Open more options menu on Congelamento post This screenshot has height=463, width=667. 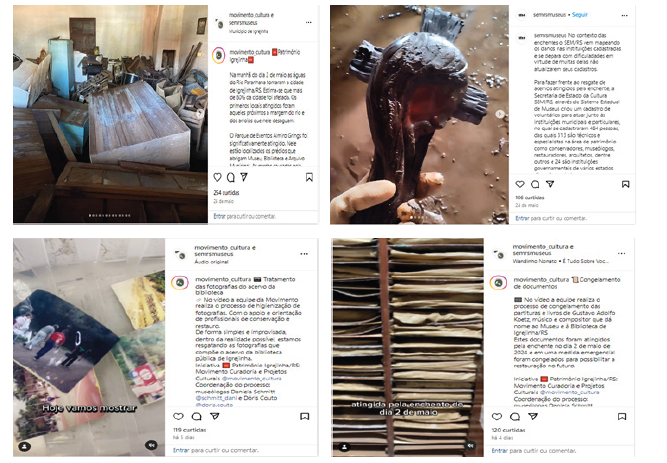[621, 253]
